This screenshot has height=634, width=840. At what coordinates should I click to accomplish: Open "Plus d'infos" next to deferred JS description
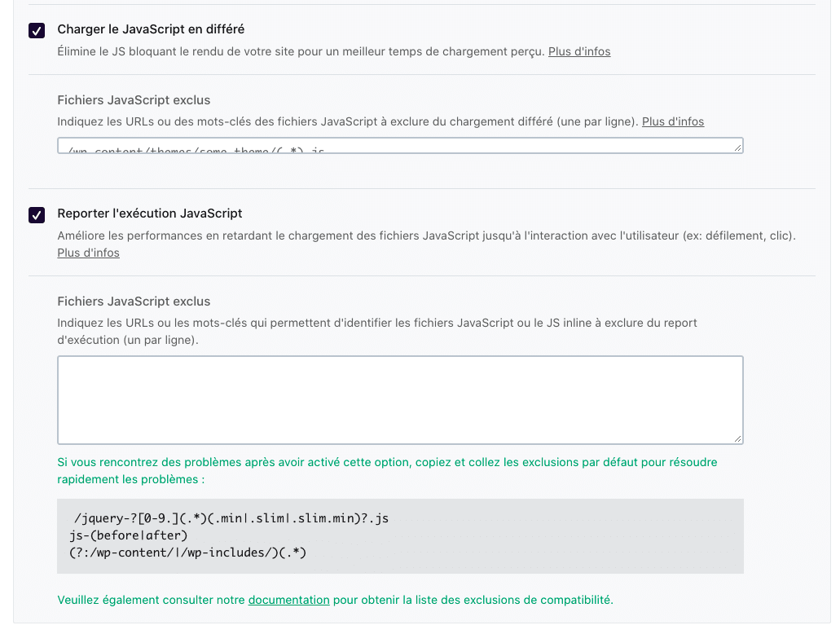point(579,51)
